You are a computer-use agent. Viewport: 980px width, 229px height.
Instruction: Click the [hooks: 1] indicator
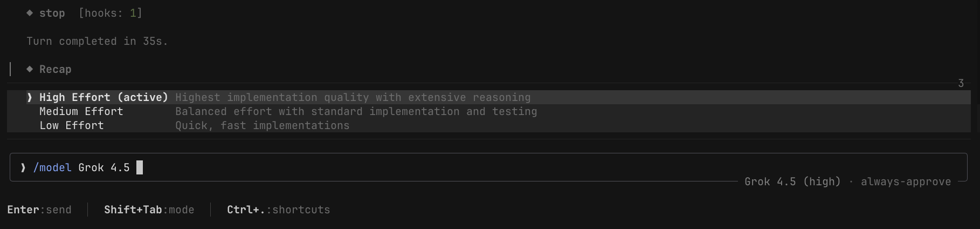coord(111,13)
